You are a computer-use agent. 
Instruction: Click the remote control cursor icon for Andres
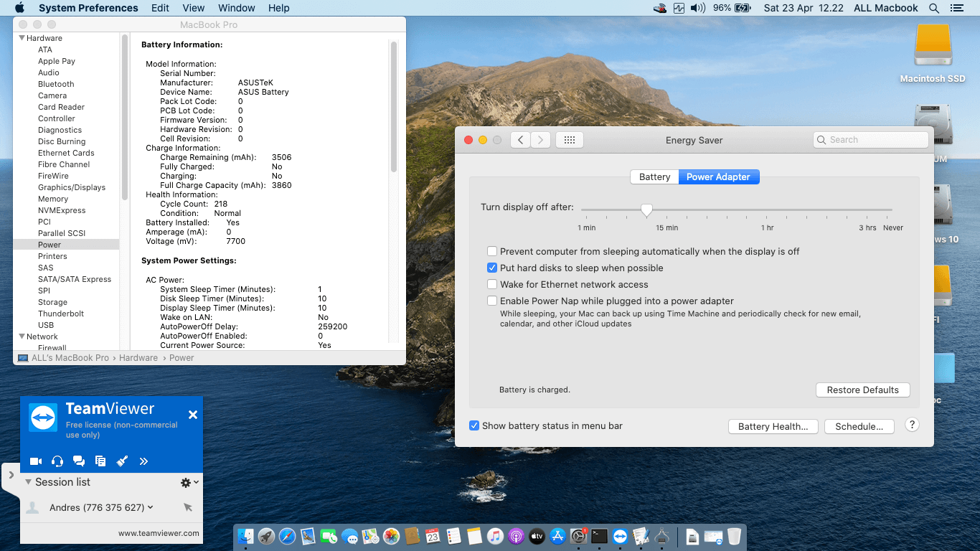coord(188,507)
